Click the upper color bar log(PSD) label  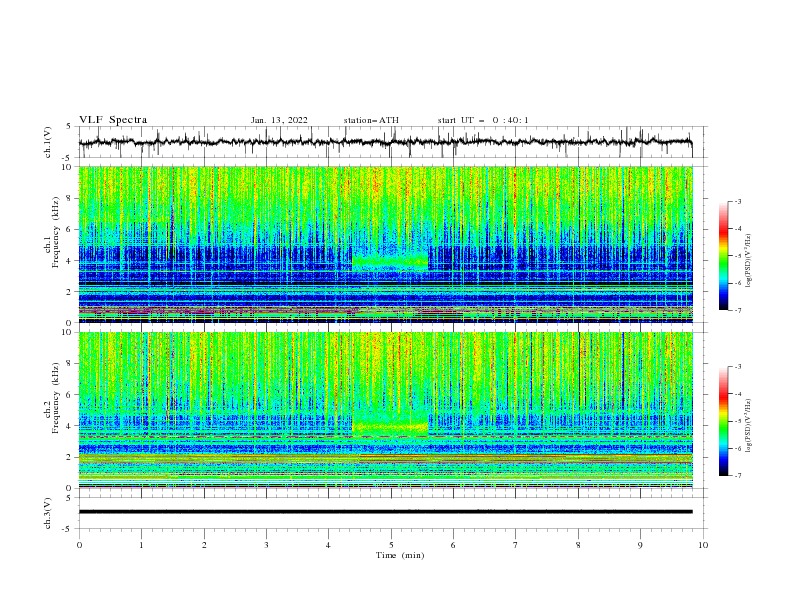[748, 261]
